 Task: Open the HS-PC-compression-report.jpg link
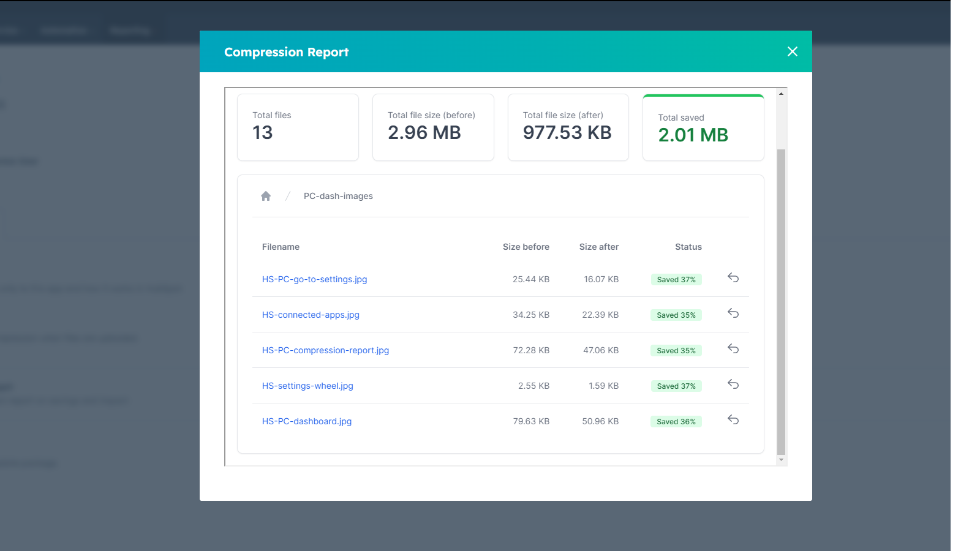[x=325, y=350]
